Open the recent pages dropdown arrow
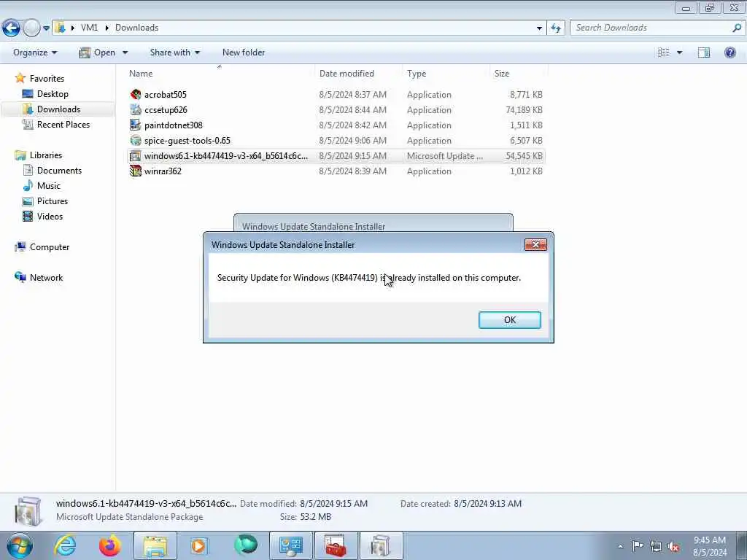Screen dimensions: 747x560 46,28
